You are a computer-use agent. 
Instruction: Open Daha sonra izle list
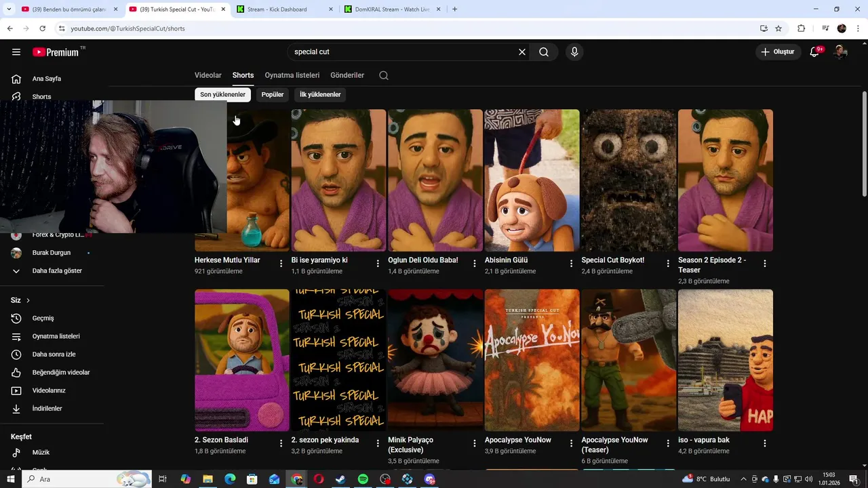52,354
